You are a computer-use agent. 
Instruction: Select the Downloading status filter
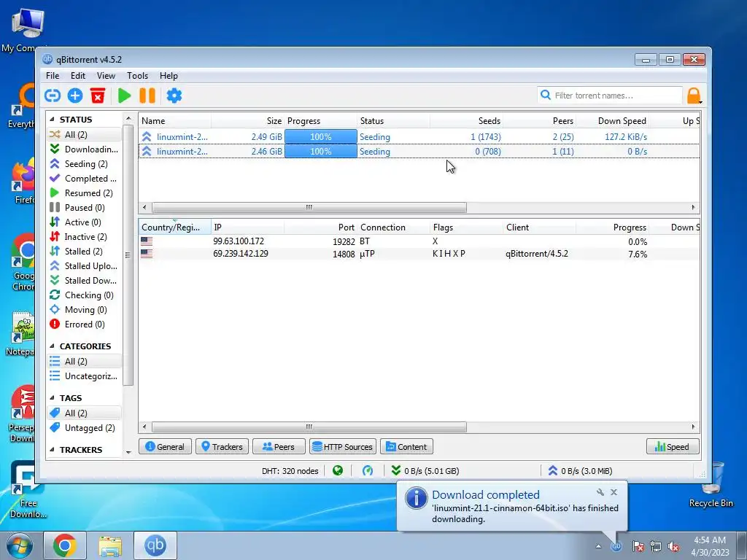tap(85, 149)
